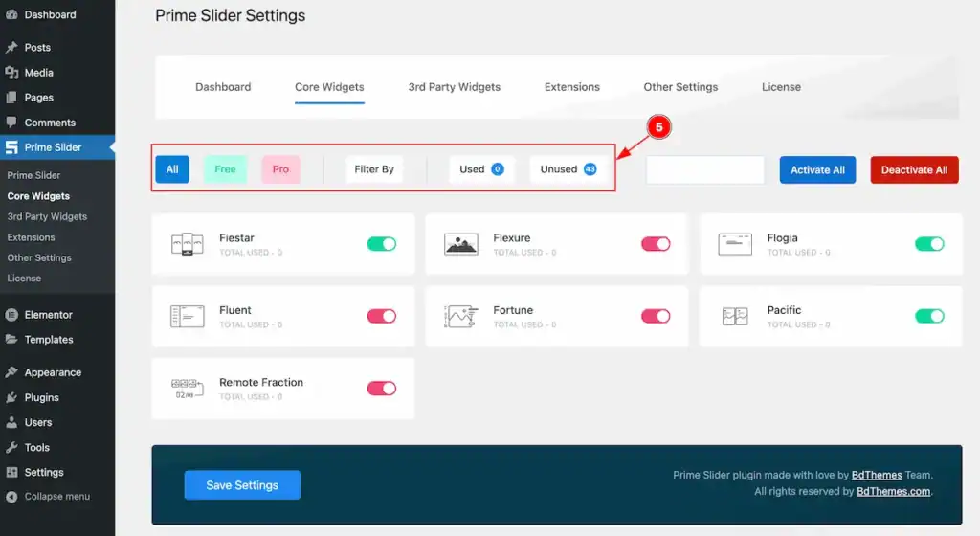The image size is (980, 536).
Task: Click the Activate All button
Action: click(x=817, y=170)
